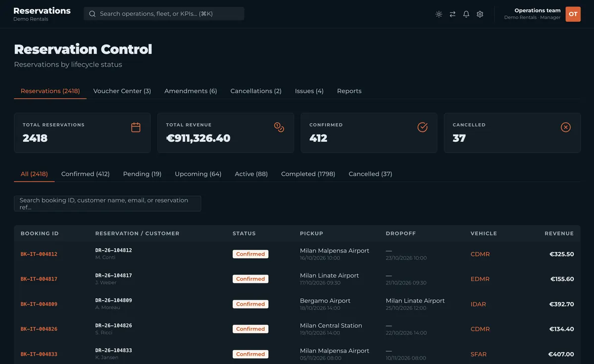
Task: Click the Operations team profile name
Action: click(537, 10)
